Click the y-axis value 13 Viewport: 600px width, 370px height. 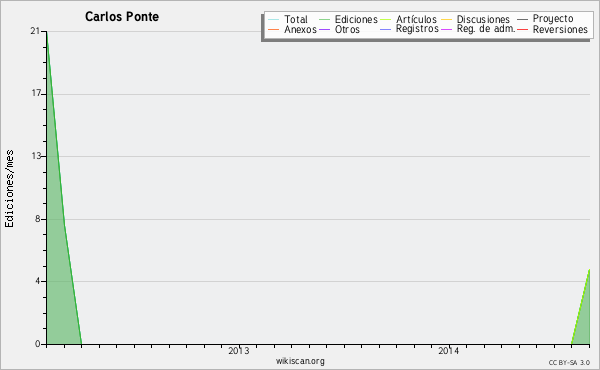[x=36, y=156]
